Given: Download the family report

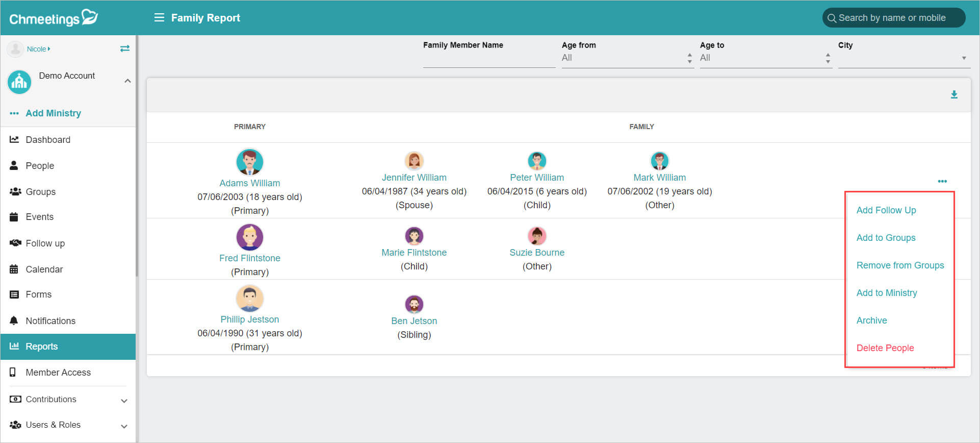Looking at the screenshot, I should (954, 94).
